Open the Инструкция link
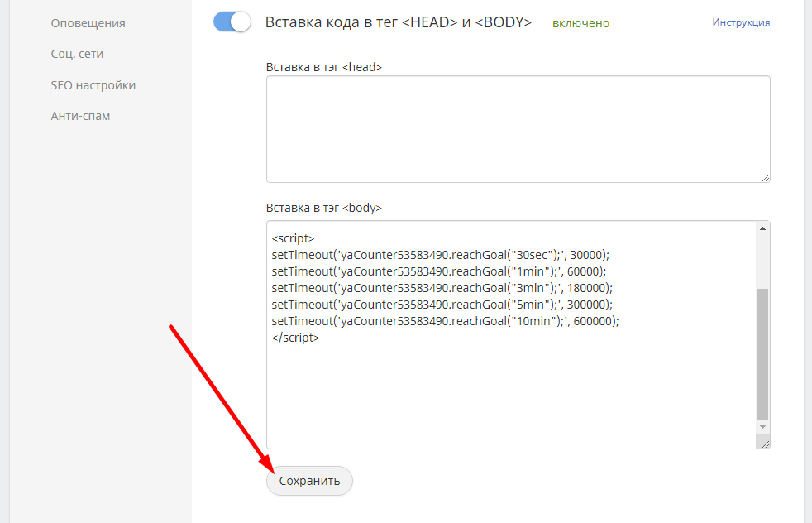This screenshot has width=812, height=523. tap(741, 22)
